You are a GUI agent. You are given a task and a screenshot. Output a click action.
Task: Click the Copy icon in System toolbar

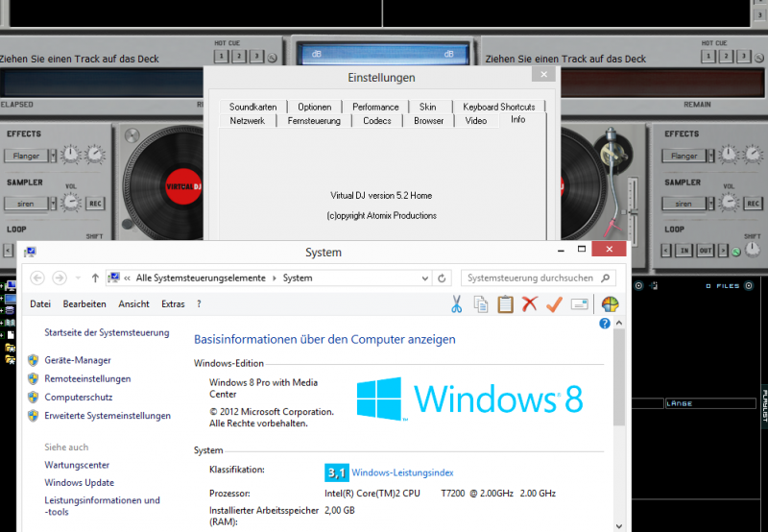[x=481, y=304]
